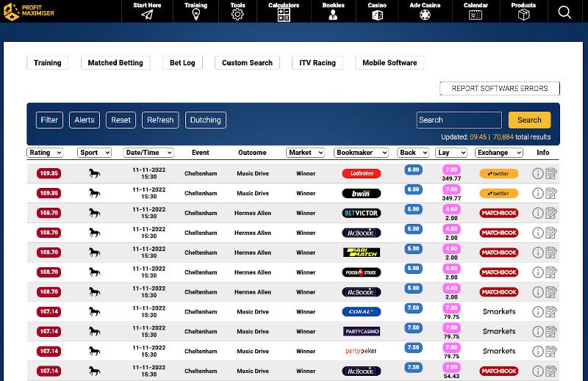
Task: Expand the Back column dropdown
Action: [413, 153]
